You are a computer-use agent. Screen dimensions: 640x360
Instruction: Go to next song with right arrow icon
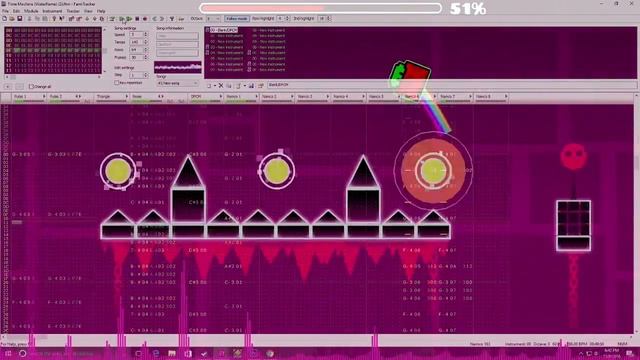click(162, 19)
